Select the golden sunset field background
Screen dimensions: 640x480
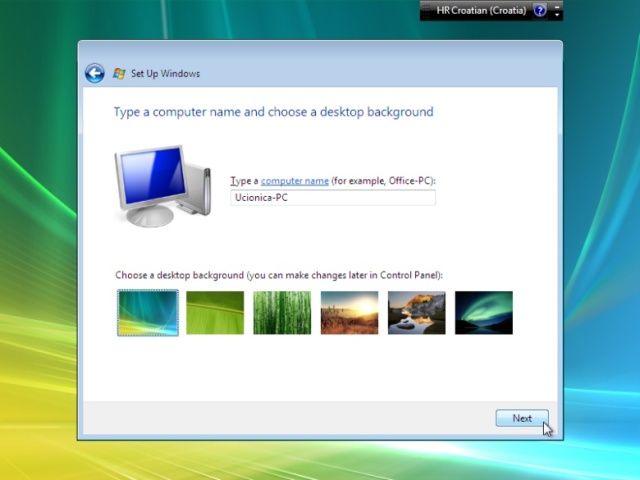[349, 313]
